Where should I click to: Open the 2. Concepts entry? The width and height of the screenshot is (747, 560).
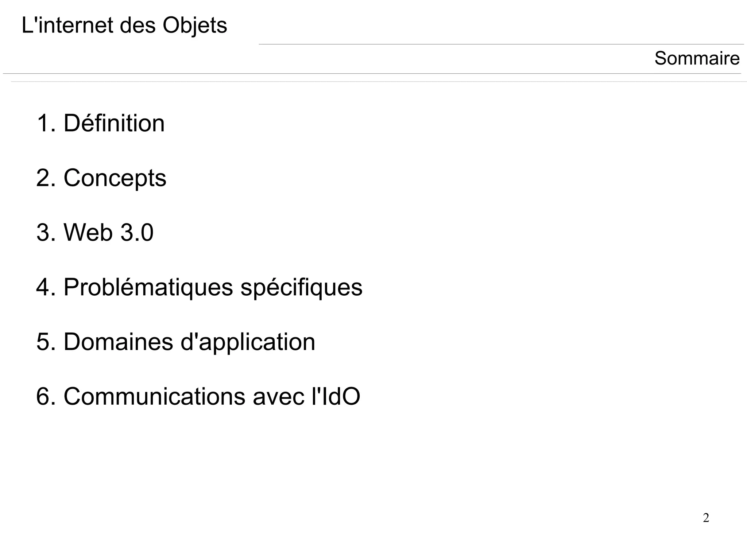tap(101, 179)
